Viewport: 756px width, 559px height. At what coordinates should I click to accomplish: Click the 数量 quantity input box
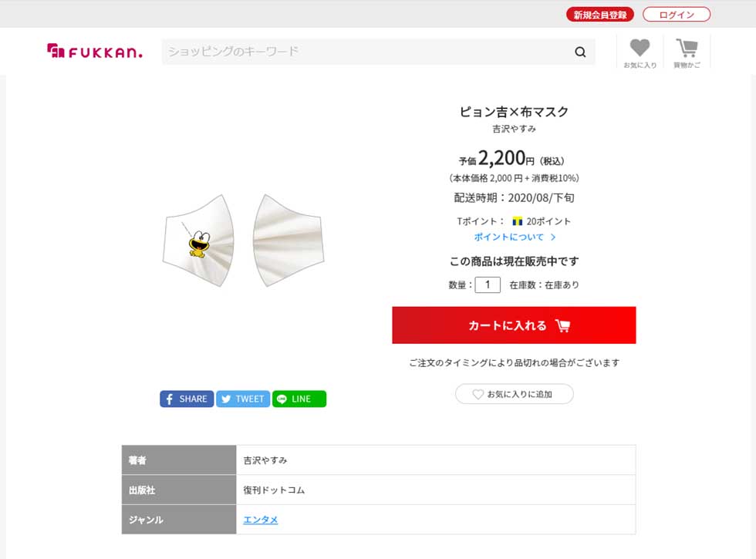(488, 285)
